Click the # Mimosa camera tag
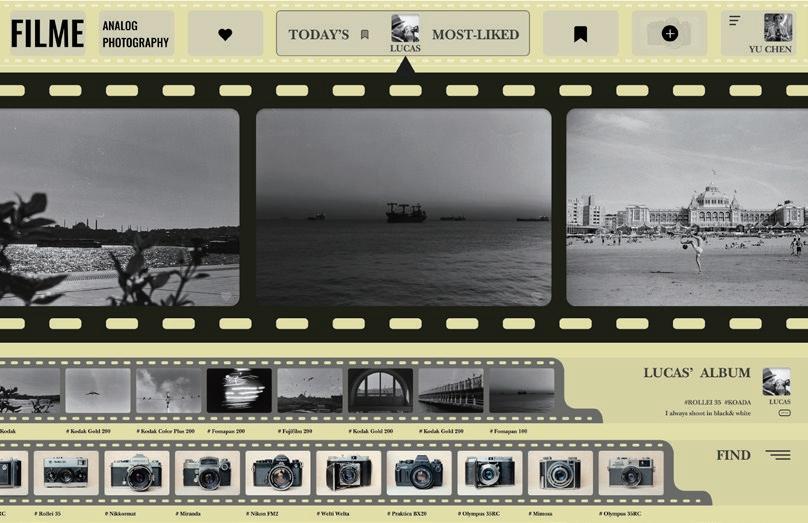 [x=540, y=514]
